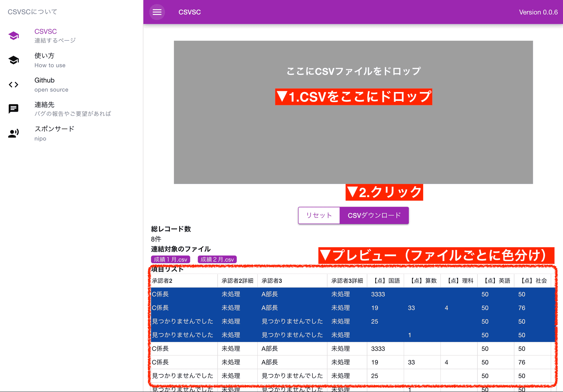Image resolution: width=563 pixels, height=392 pixels.
Task: Select the 成績２月.csv file chip
Action: [x=217, y=259]
